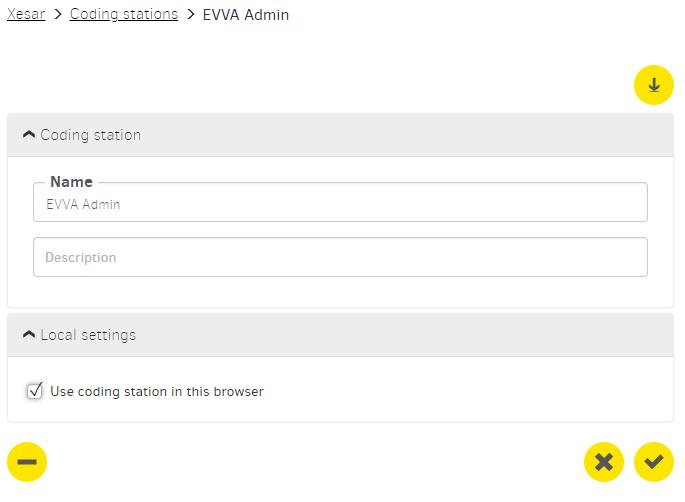685x502 pixels.
Task: Click the 'Use coding station in this browser' label
Action: tap(157, 391)
